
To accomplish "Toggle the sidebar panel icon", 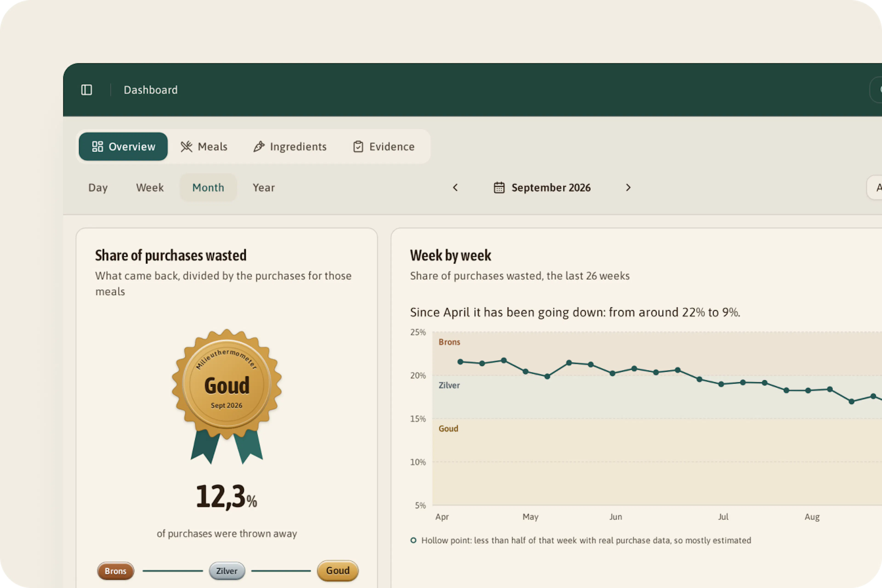I will [x=87, y=90].
